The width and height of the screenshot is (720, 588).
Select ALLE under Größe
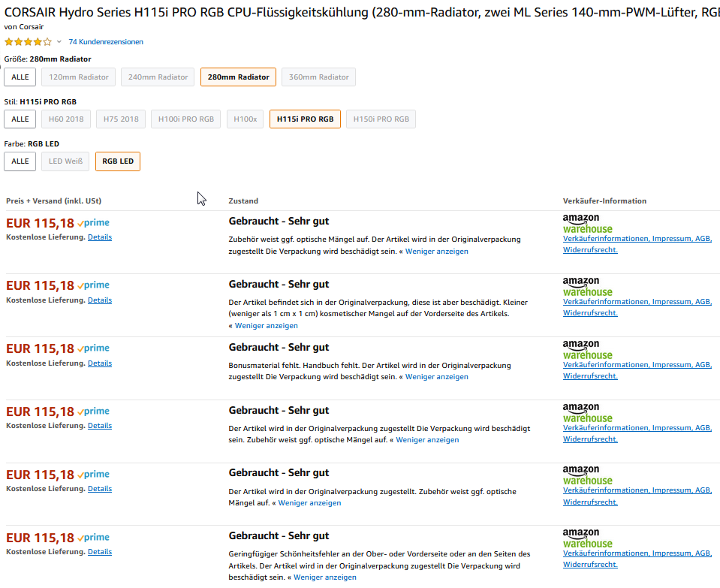(20, 77)
